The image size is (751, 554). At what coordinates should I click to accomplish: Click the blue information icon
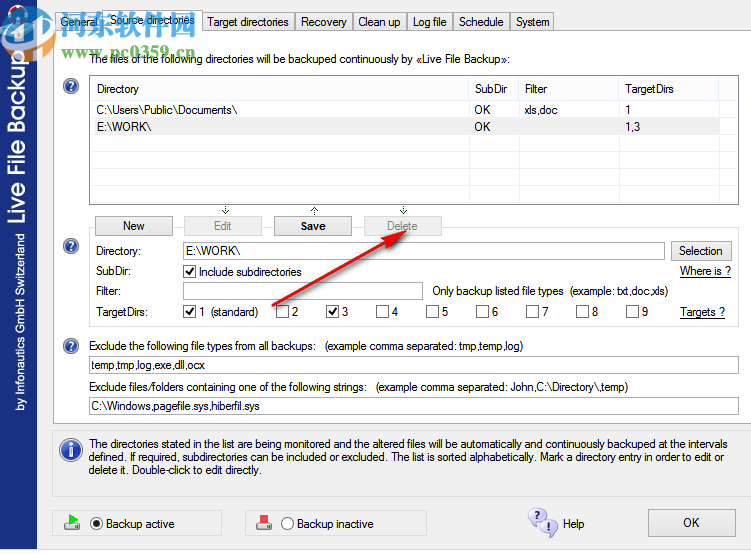(x=71, y=450)
